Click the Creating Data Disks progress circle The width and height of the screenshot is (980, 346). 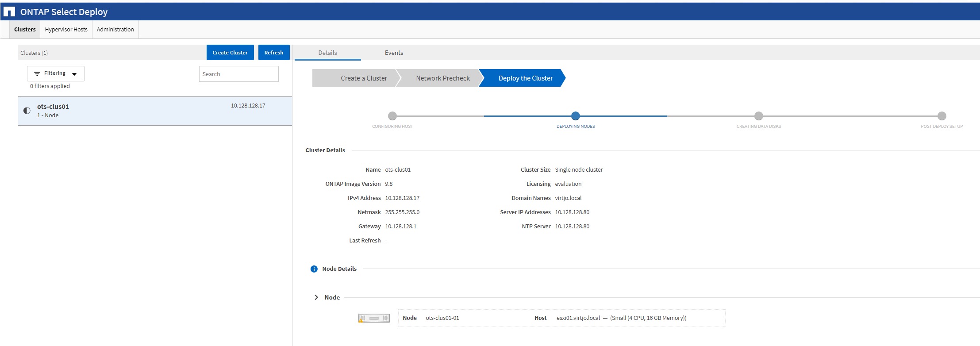click(x=758, y=116)
